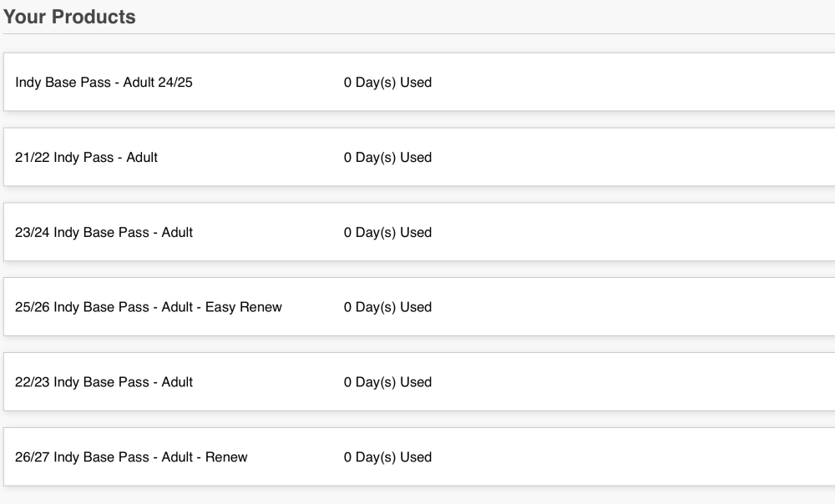Open Indy Base Pass - Adult 24/25
Screen dimensions: 835x504
coord(104,83)
